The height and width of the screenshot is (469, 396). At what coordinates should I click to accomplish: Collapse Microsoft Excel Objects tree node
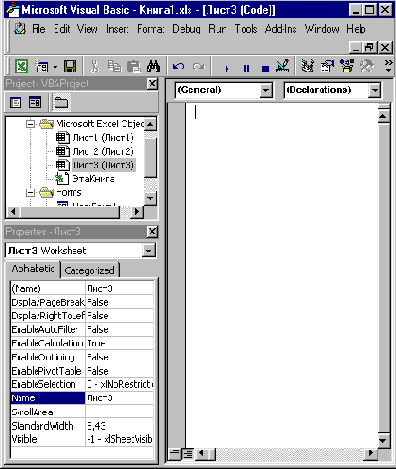tap(30, 124)
